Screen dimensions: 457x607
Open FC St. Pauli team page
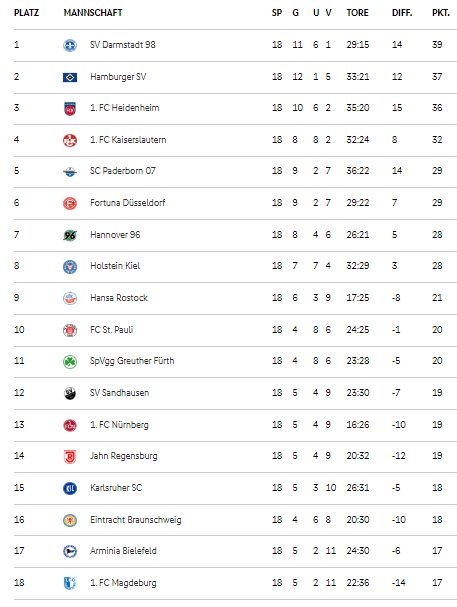(111, 329)
